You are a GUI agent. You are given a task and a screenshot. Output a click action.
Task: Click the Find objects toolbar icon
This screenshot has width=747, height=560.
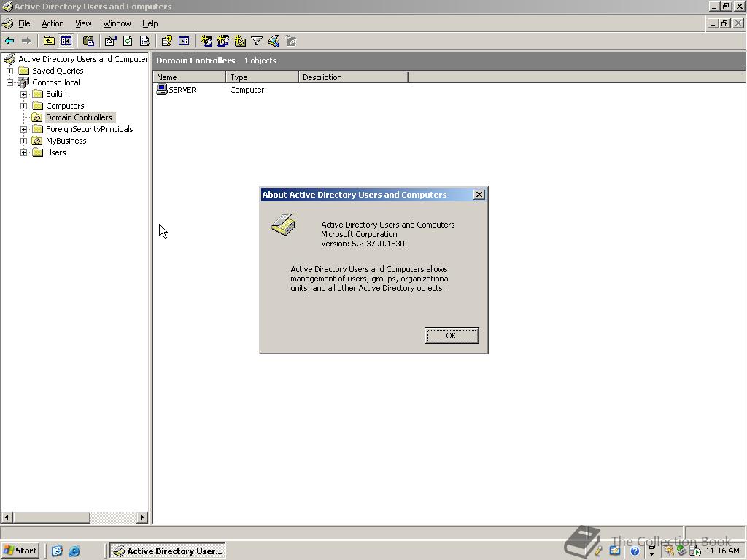click(x=274, y=42)
